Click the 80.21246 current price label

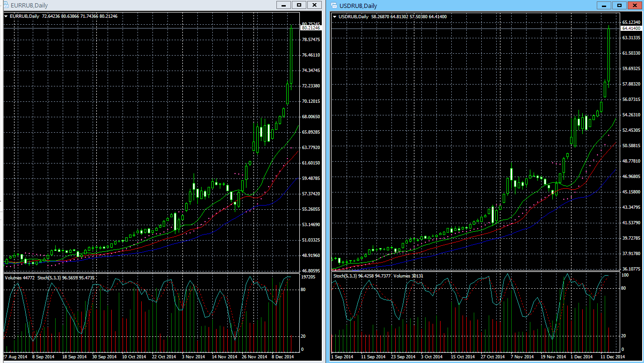(x=311, y=28)
